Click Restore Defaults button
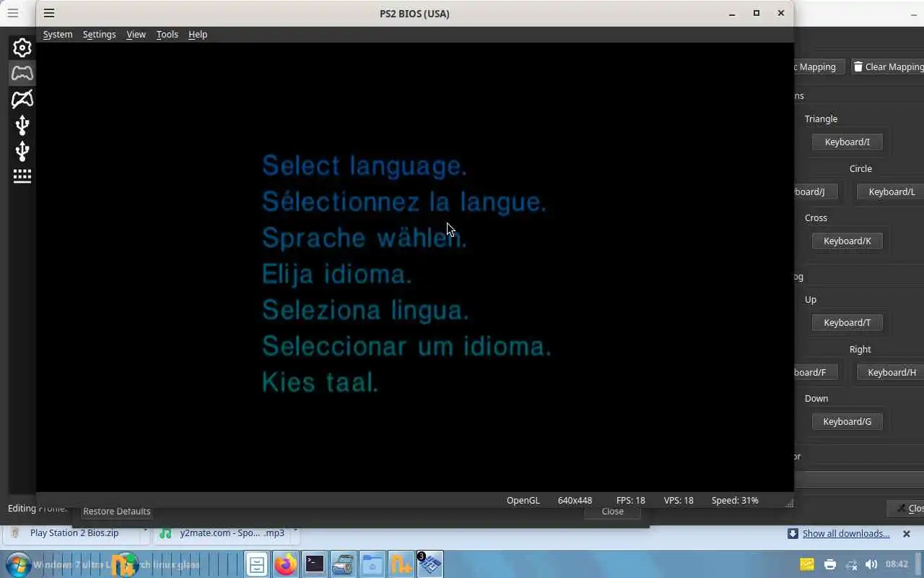924x578 pixels. point(116,511)
